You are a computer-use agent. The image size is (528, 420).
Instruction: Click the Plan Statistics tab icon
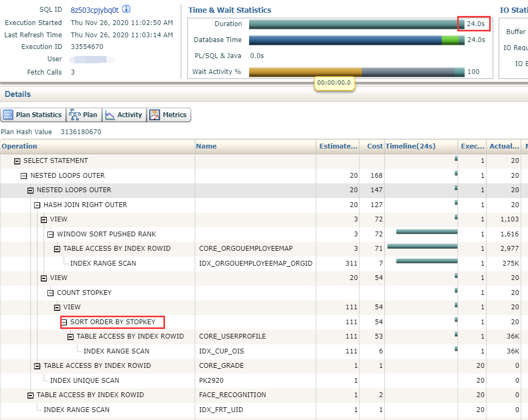coord(9,115)
